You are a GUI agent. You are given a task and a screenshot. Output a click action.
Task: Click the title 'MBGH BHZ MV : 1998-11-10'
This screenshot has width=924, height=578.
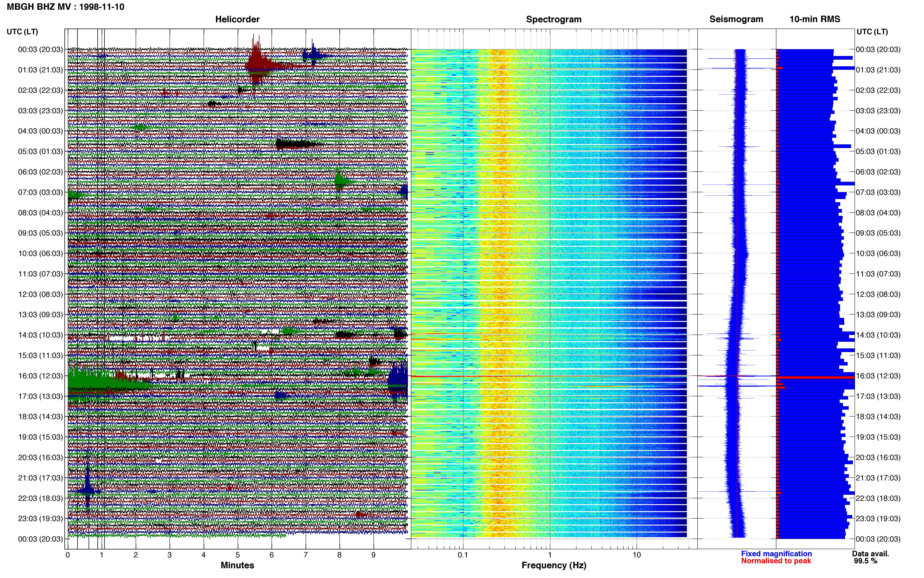coord(65,7)
